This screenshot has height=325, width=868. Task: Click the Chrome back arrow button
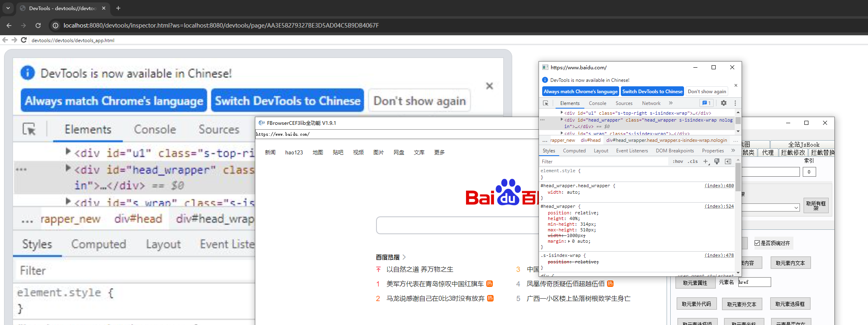coord(9,25)
